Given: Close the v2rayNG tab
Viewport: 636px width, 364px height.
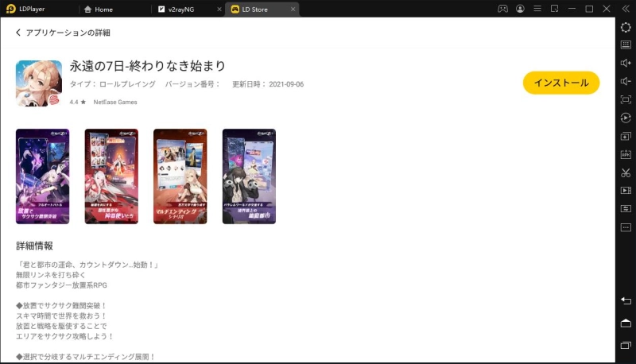Looking at the screenshot, I should coord(219,9).
